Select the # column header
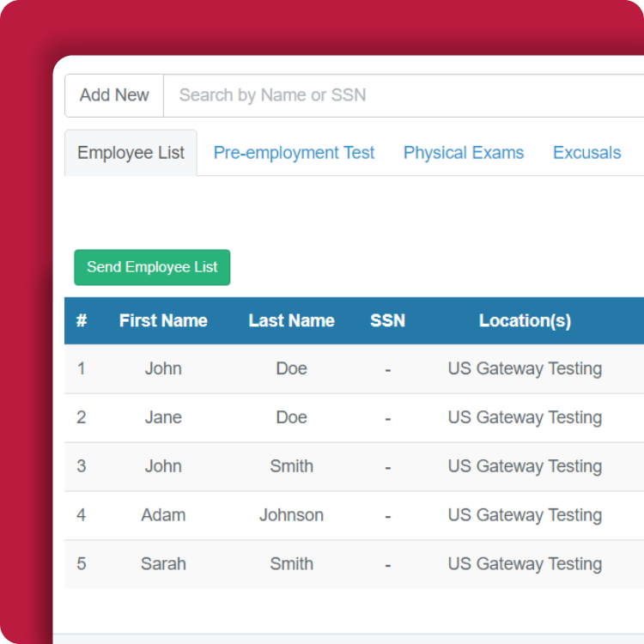Image resolution: width=644 pixels, height=644 pixels. point(82,320)
